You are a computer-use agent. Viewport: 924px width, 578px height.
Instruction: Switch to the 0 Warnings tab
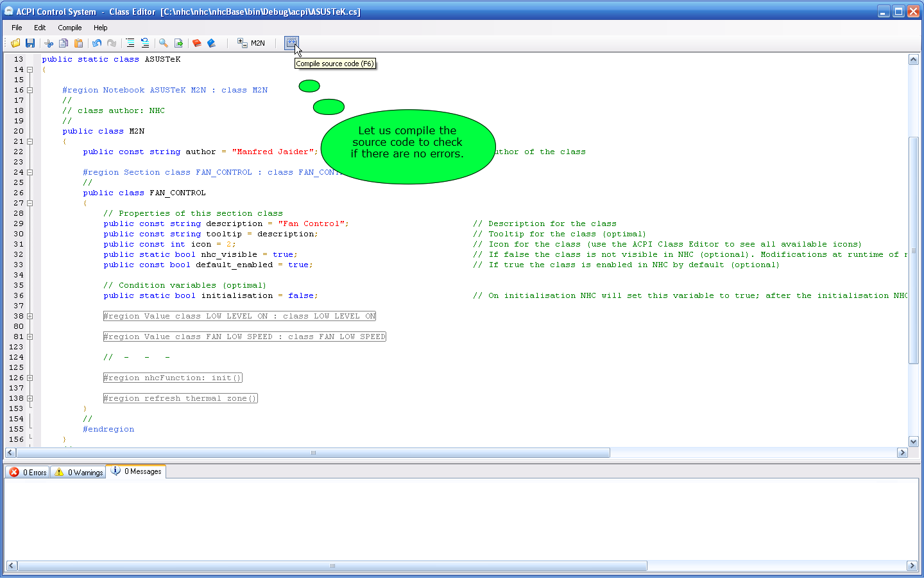point(78,472)
